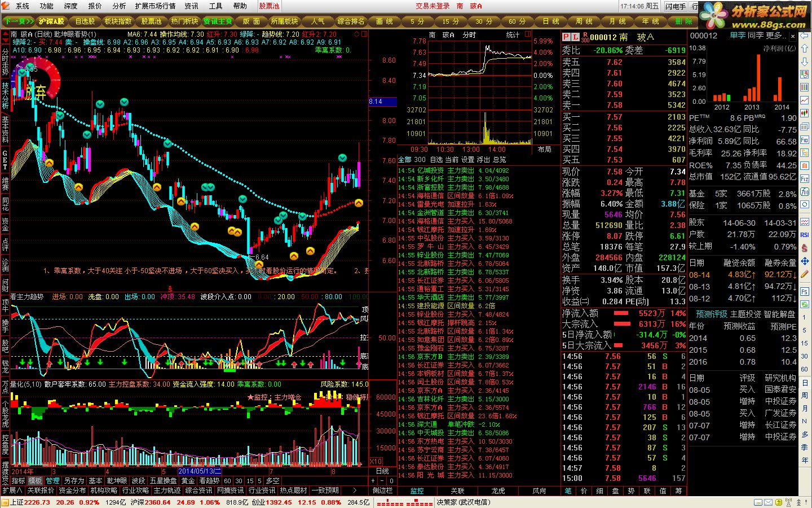The width and height of the screenshot is (812, 508).
Task: Select the 资金分布 bottom tab
Action: 72,491
